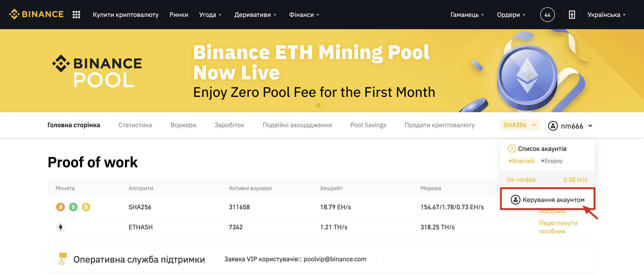Screen dimensions: 644x274
Task: Click the green Bitcoin Cash coin icon
Action: pos(73,207)
